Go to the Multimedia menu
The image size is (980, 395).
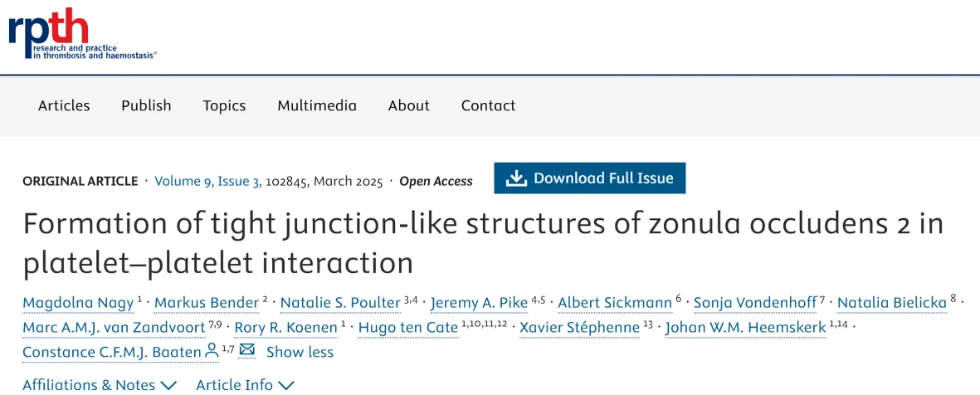pos(317,105)
